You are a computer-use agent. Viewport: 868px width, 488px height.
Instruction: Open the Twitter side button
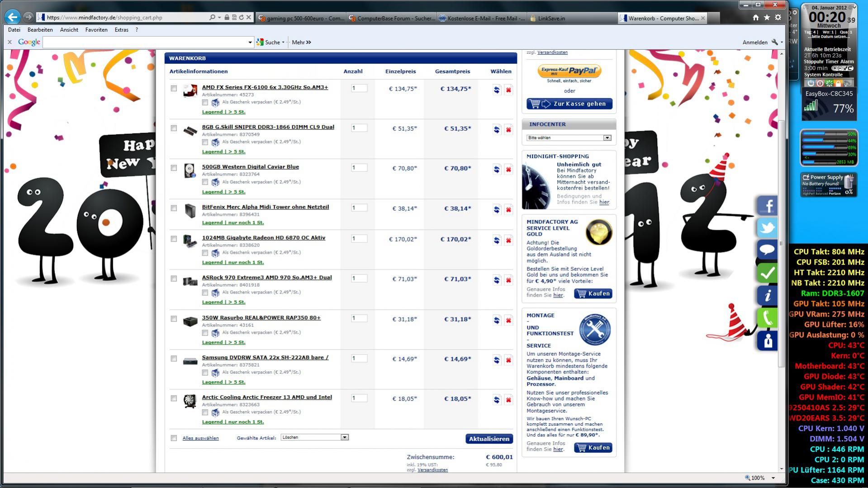coord(767,228)
